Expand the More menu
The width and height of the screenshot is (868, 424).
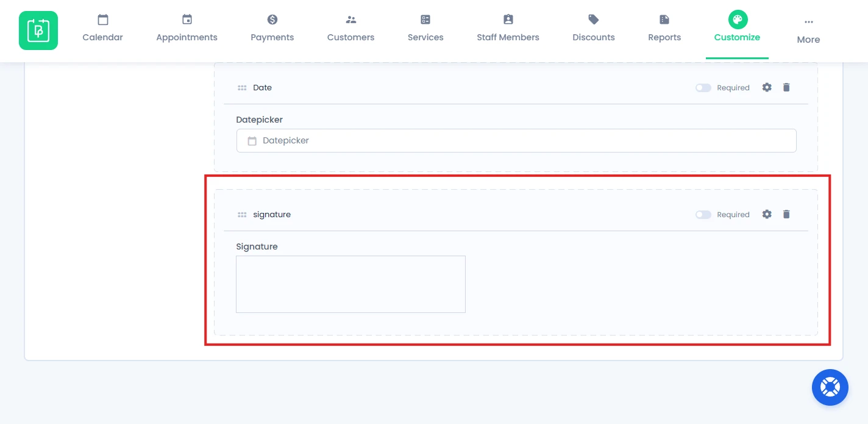(808, 31)
